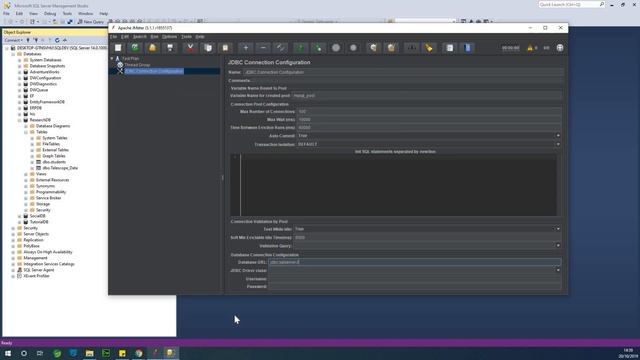Select JDBC Connection Configuration tree node

(x=154, y=71)
